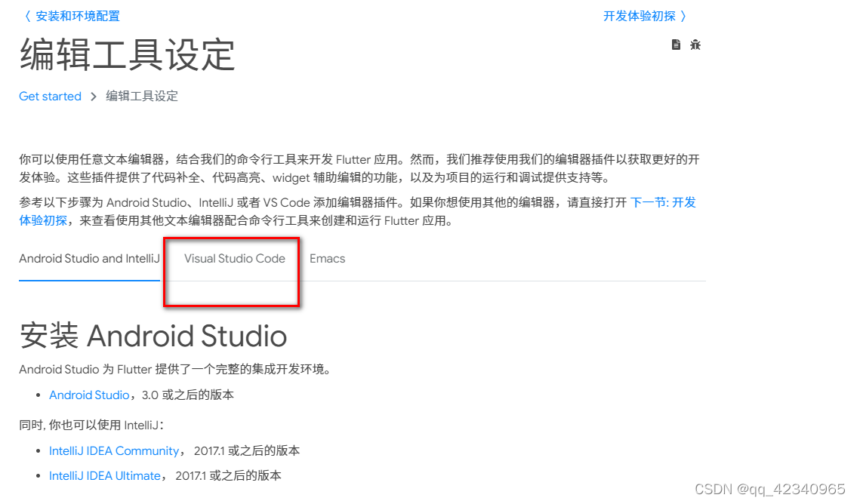Switch to the Emacs tab
The width and height of the screenshot is (857, 504).
tap(328, 259)
